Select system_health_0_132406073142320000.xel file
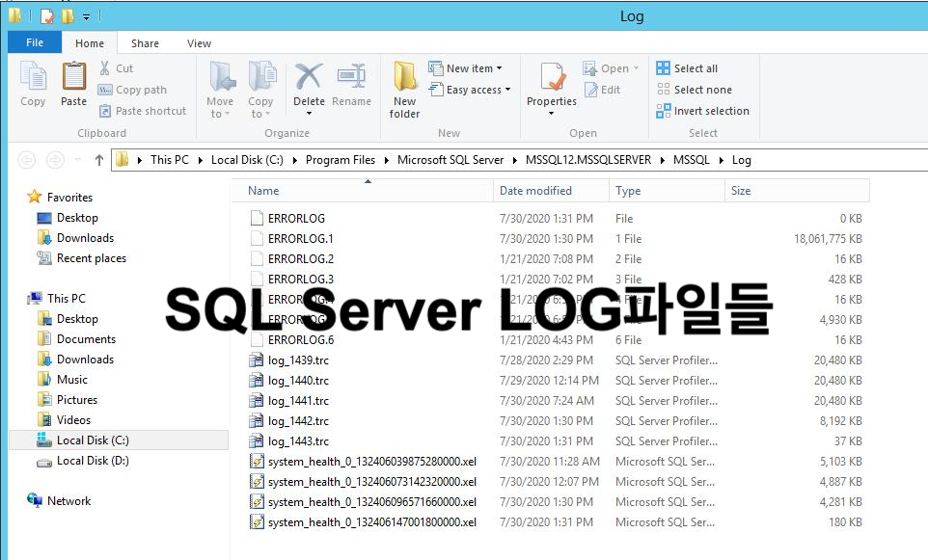This screenshot has width=928, height=560. (x=372, y=481)
